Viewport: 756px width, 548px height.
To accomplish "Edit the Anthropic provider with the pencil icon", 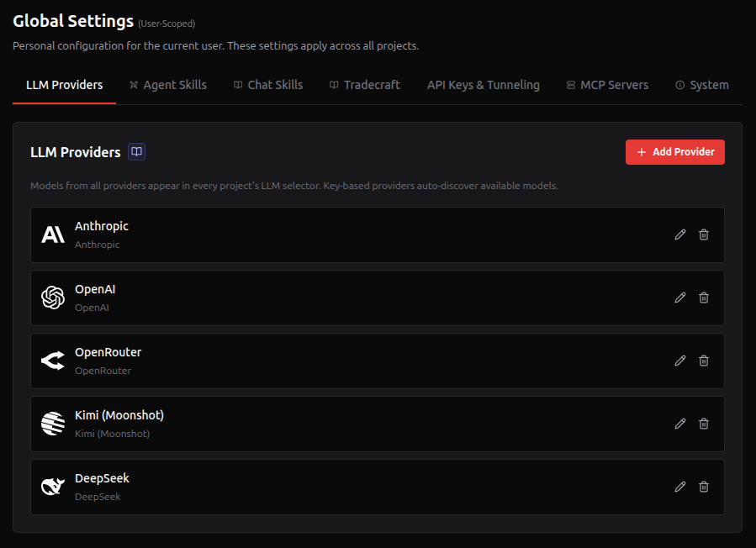I will coord(679,234).
